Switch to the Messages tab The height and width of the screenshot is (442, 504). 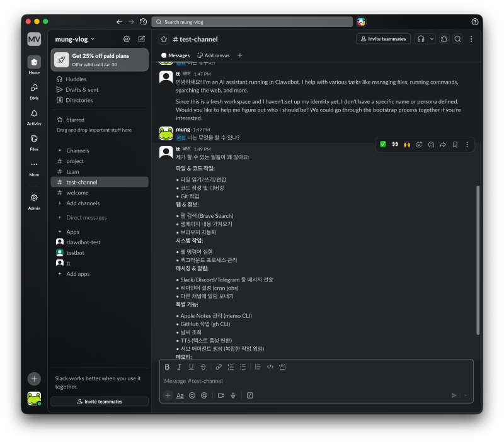[x=176, y=55]
